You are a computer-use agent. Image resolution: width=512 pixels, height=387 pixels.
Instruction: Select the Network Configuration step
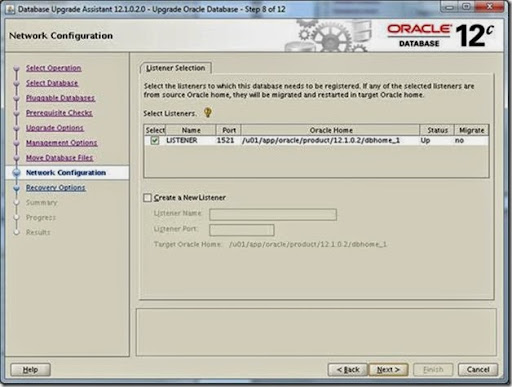point(66,173)
